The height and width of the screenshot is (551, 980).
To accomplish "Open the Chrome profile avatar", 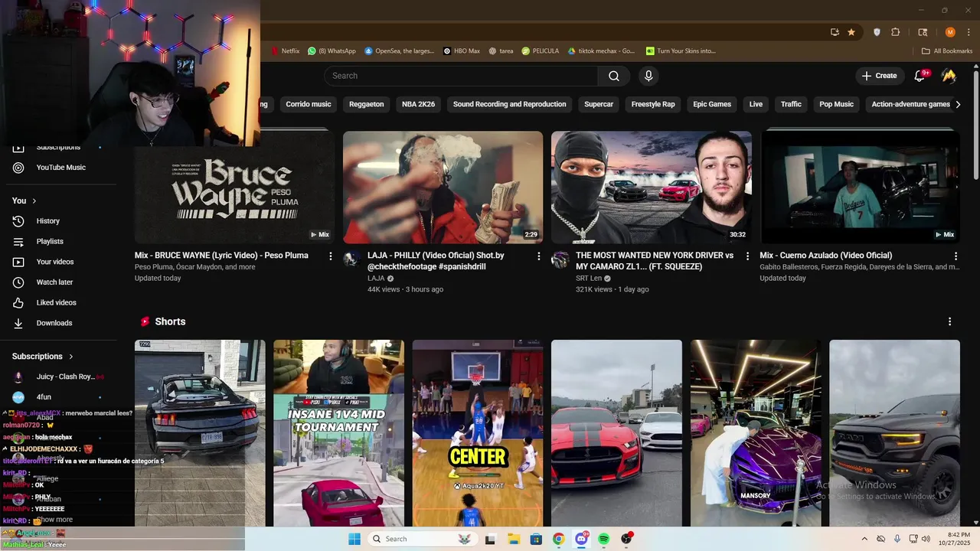I will point(950,32).
